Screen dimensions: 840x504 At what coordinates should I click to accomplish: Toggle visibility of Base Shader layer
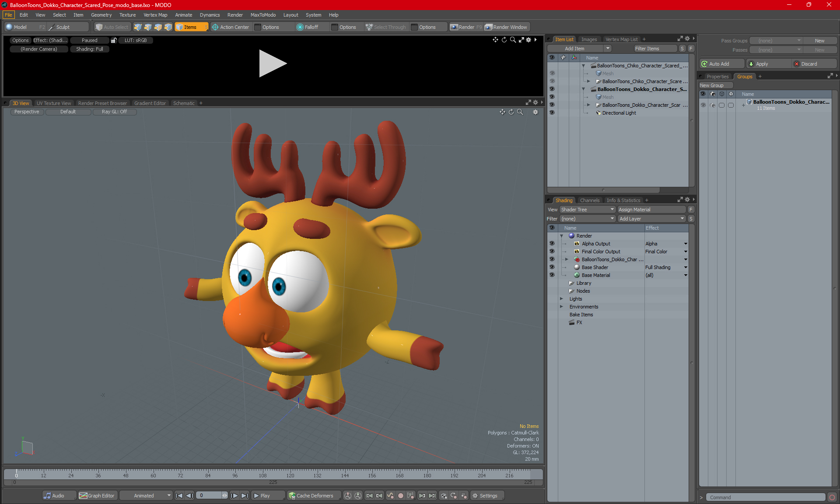click(552, 267)
